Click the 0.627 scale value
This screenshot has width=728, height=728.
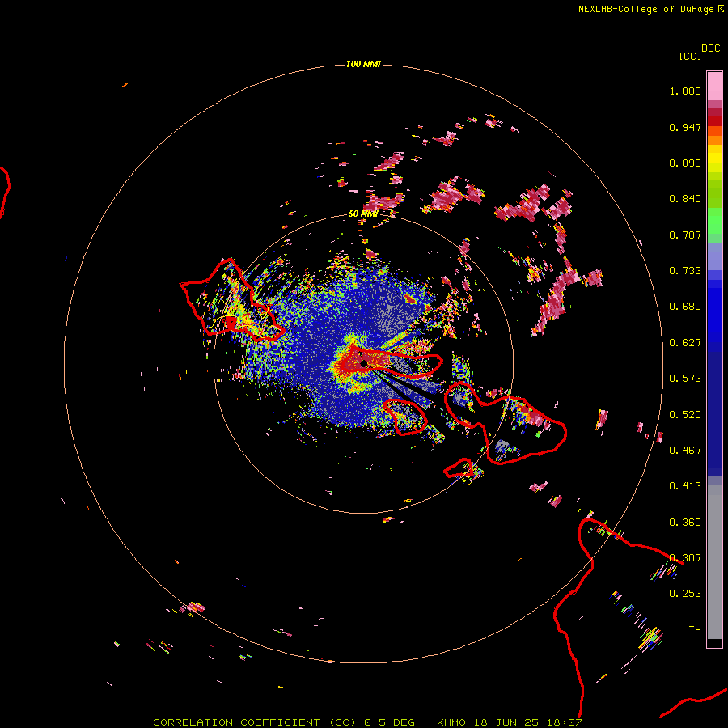(685, 343)
